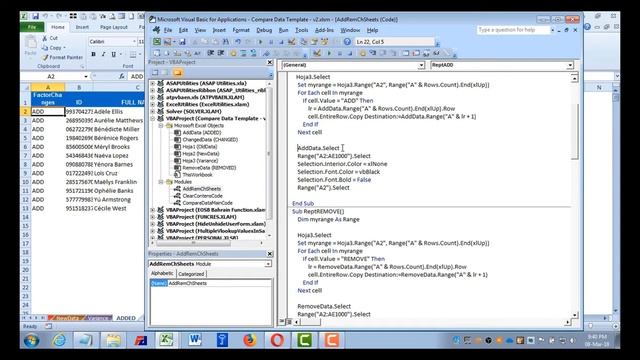Screen dimensions: 640x360
Task: Select ChangedData (CHANGED) sheet object
Action: [206, 140]
